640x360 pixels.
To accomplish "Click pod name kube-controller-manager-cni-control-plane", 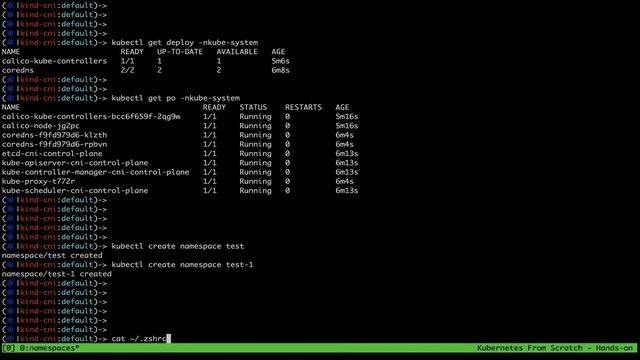I will pos(96,172).
